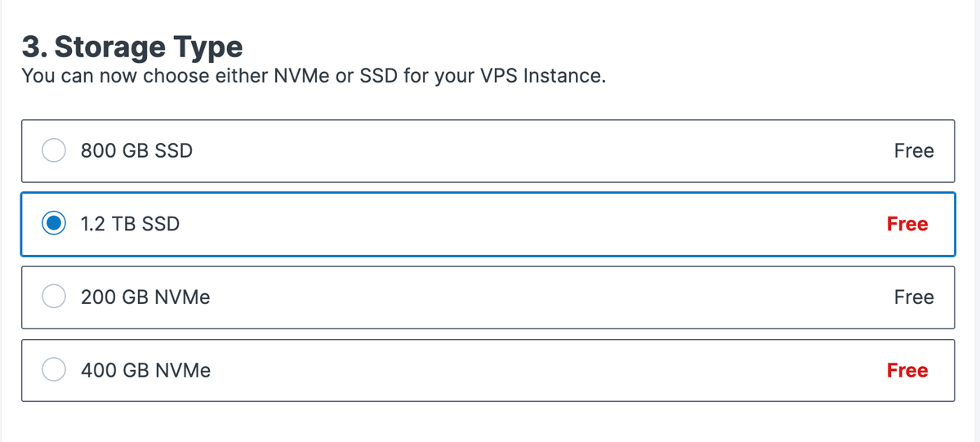Image resolution: width=980 pixels, height=442 pixels.
Task: Click the "200 GB NVMe" label text
Action: 145,297
